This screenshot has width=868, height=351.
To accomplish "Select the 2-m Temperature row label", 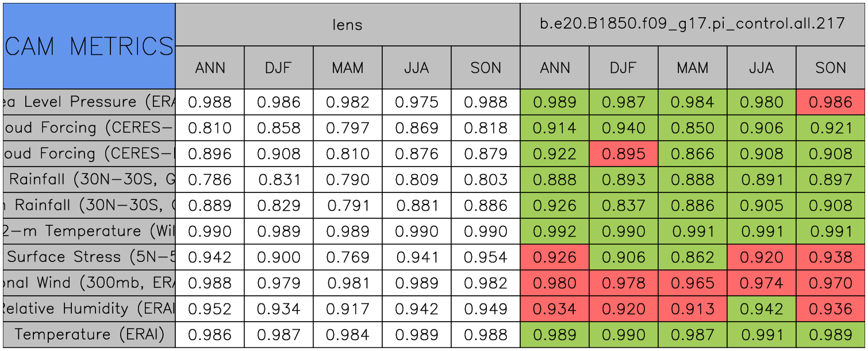I will (89, 231).
